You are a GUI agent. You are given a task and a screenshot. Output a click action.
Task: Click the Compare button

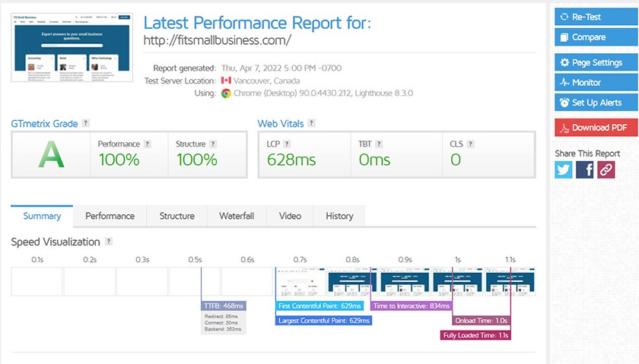(596, 37)
